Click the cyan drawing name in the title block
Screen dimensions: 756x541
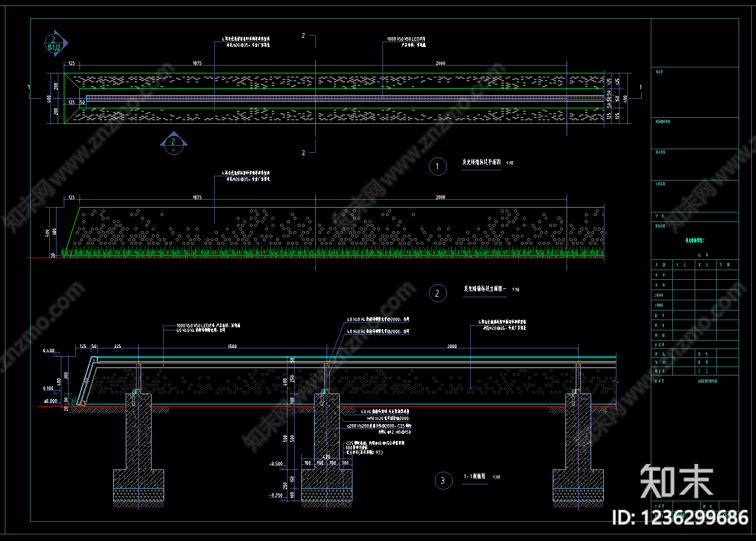click(x=695, y=240)
